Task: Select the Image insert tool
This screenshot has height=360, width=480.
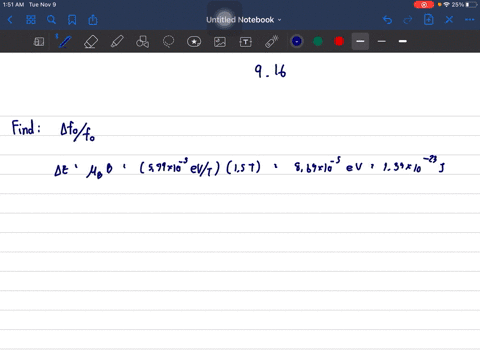Action: (220, 42)
